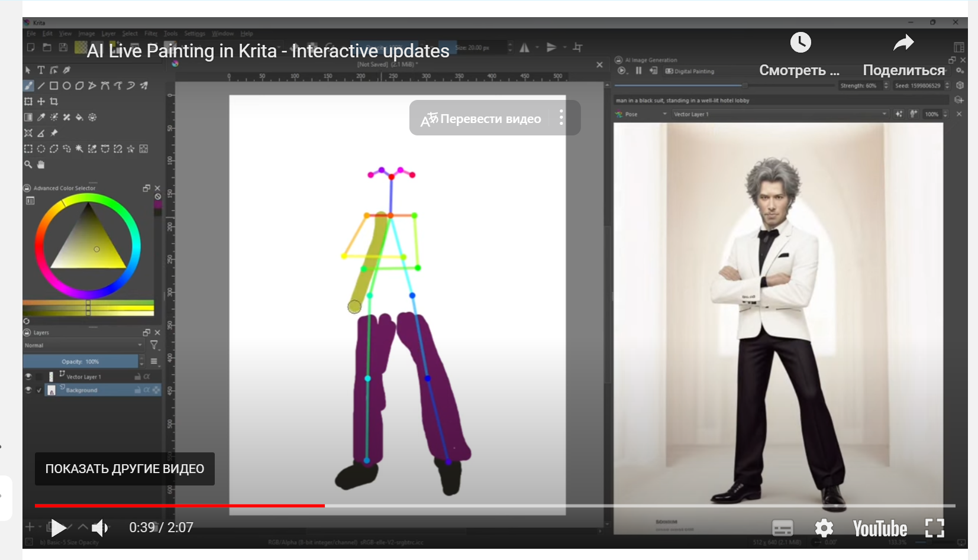Click the red YouTube progress bar
Viewport: 978px width, 560px height.
point(179,506)
